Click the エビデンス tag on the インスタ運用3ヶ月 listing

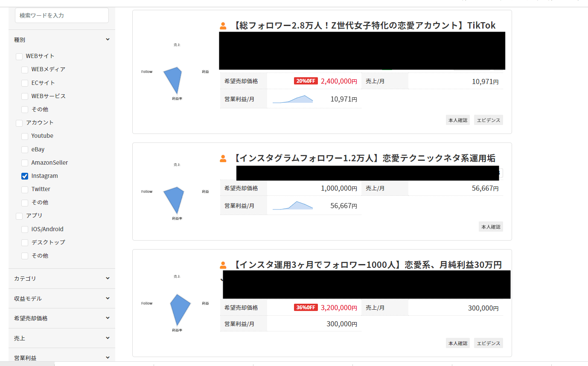tap(489, 343)
